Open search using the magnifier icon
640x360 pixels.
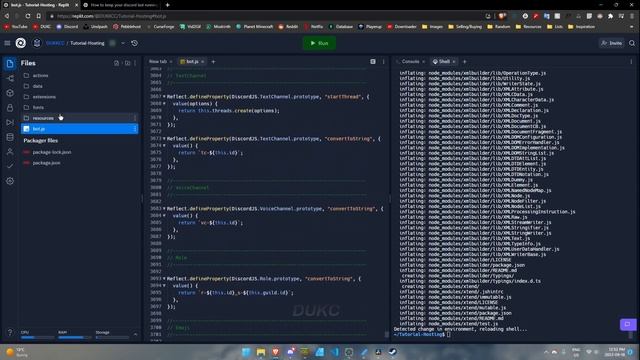coord(632,43)
